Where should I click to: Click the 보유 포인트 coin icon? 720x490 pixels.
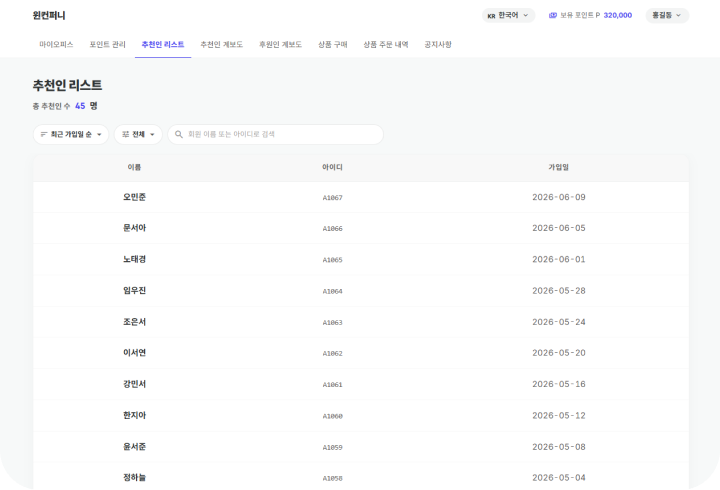coord(553,15)
